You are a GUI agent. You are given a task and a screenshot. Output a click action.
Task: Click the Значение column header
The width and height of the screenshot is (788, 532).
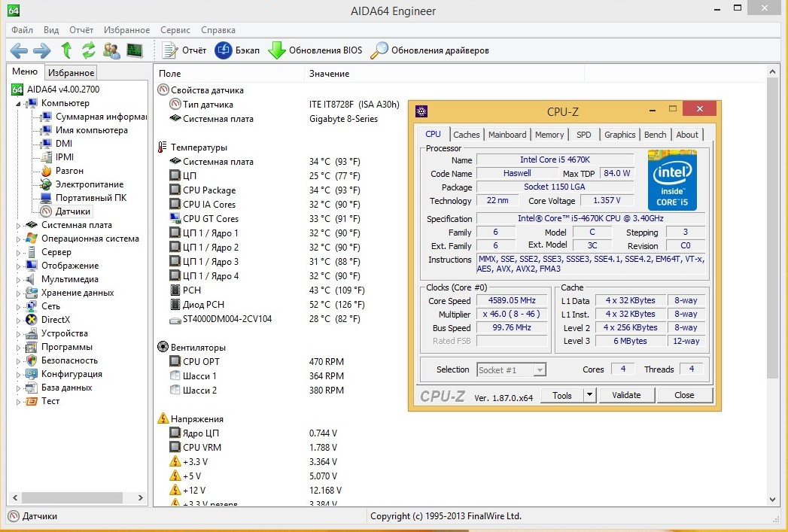coord(329,74)
